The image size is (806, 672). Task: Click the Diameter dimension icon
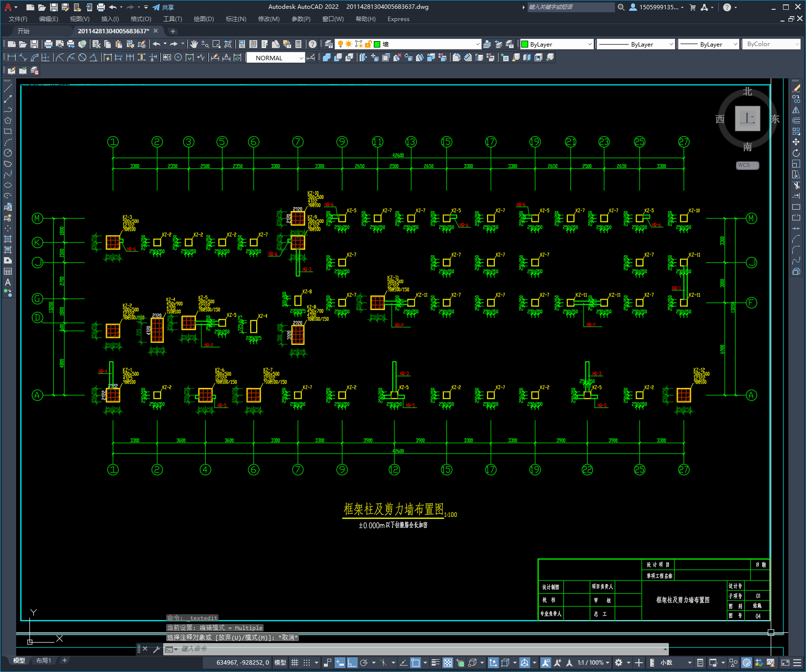82,57
